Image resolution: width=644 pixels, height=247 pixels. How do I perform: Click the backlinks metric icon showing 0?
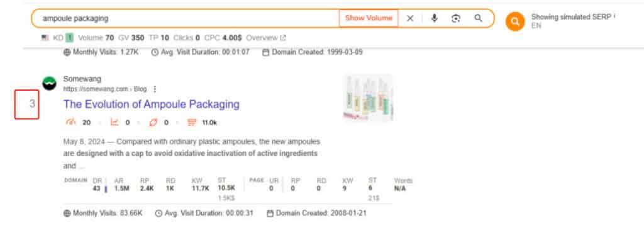(x=153, y=122)
